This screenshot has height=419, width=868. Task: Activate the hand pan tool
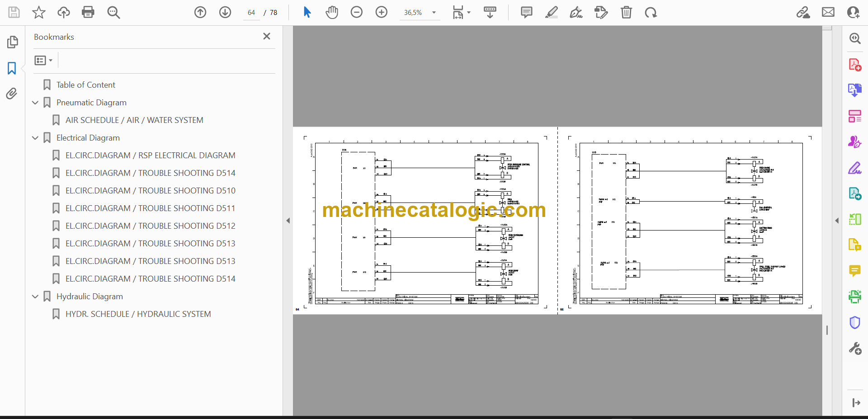click(332, 12)
